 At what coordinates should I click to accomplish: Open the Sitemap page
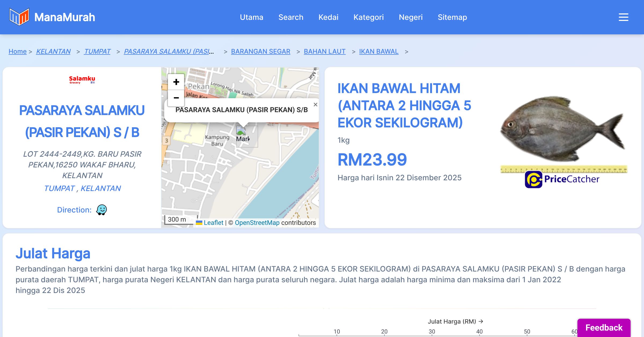point(452,17)
